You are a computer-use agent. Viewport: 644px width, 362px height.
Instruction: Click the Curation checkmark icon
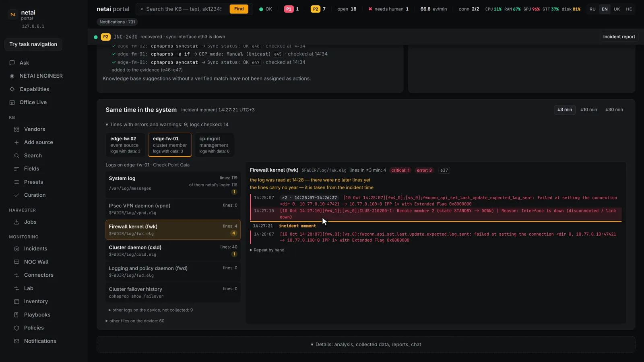tap(17, 195)
